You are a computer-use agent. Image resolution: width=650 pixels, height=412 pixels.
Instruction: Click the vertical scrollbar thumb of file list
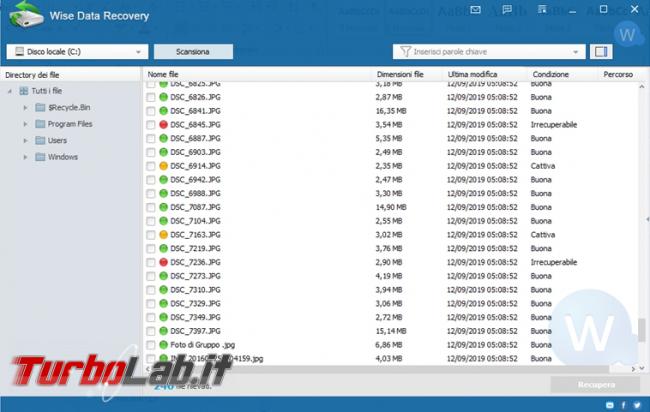pos(642,328)
